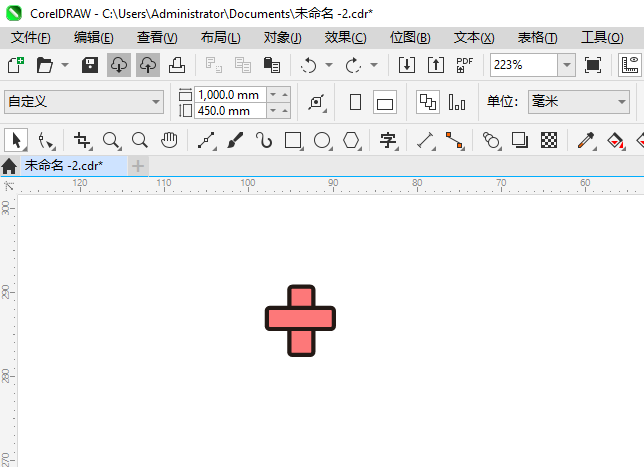The height and width of the screenshot is (467, 644).
Task: Print the document icon
Action: [177, 65]
